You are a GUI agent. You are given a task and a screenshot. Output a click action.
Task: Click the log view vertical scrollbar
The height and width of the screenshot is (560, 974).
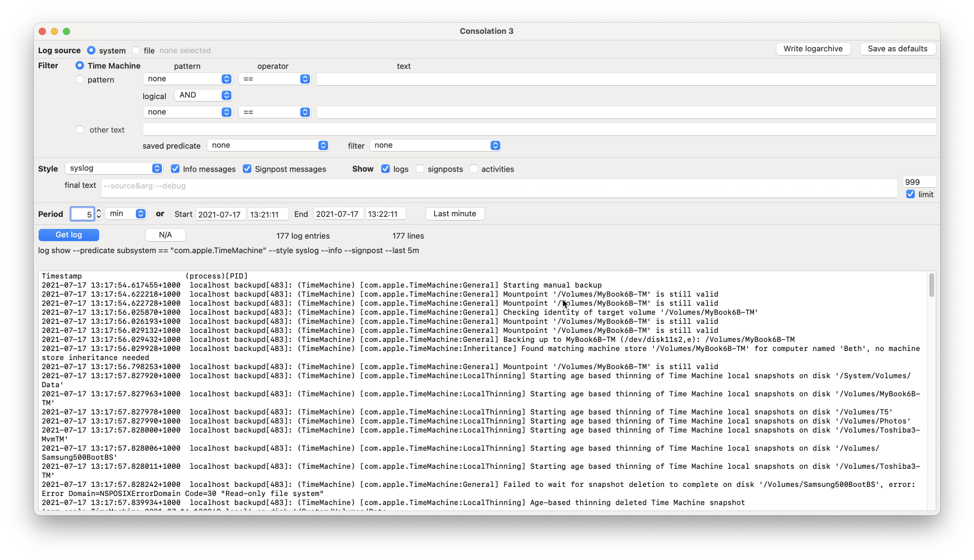(x=932, y=285)
